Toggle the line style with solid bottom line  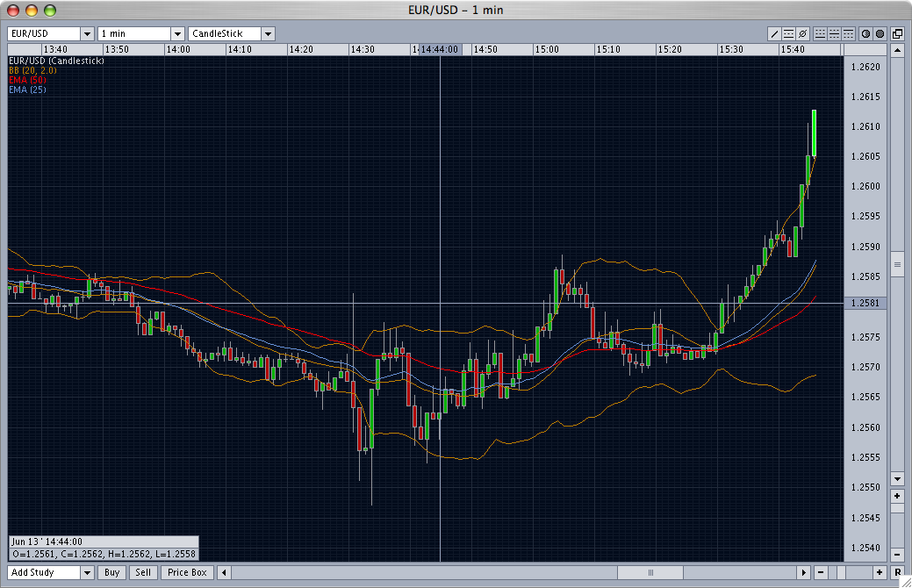pos(821,34)
